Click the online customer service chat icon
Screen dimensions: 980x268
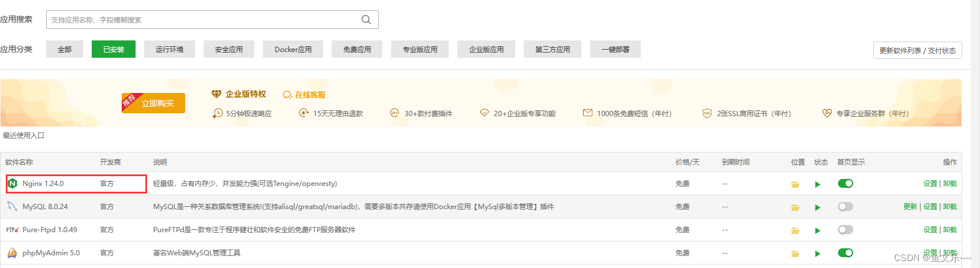287,95
